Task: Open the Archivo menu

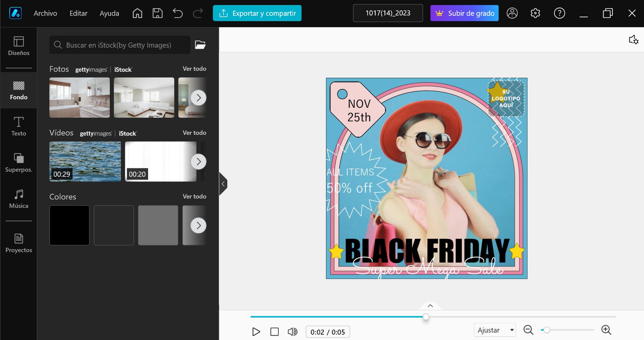Action: (x=45, y=13)
